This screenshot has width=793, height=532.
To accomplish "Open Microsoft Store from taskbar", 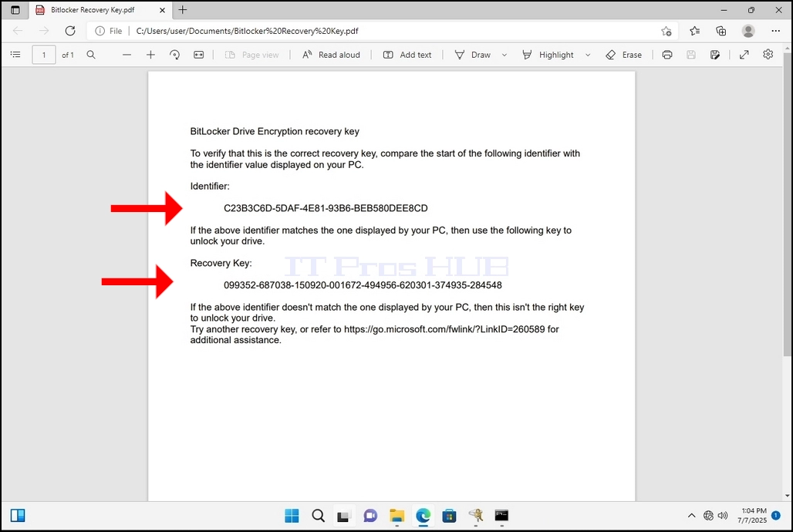I will (x=449, y=515).
